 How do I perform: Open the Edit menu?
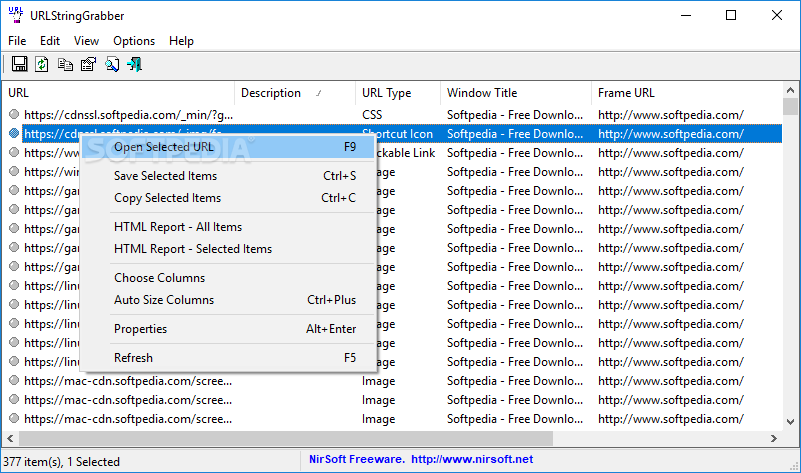coord(50,41)
